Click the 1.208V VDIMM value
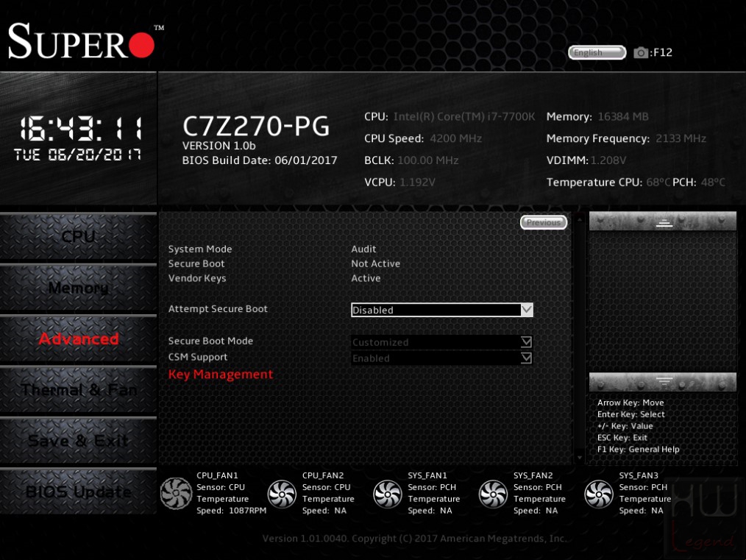The image size is (746, 560). [x=608, y=160]
